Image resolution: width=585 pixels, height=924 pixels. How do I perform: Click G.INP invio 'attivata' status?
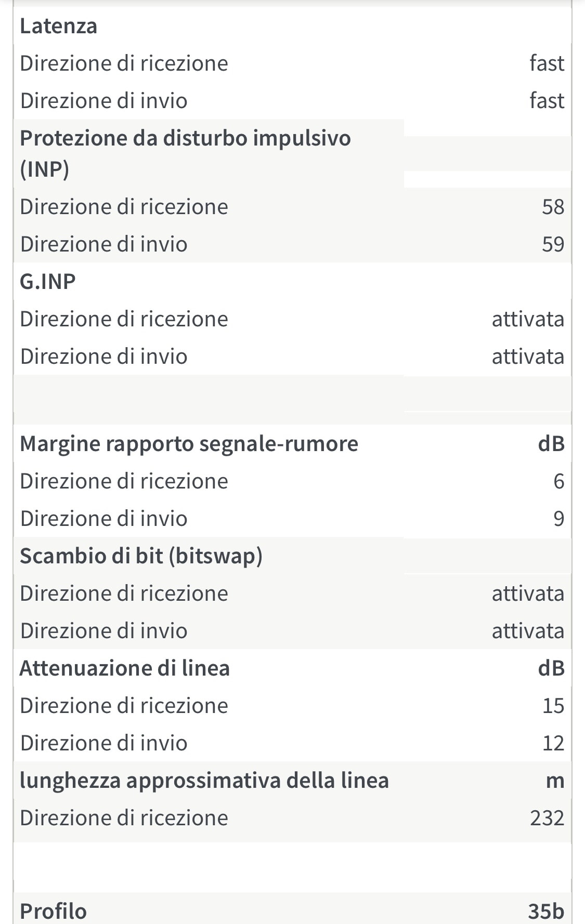[528, 357]
